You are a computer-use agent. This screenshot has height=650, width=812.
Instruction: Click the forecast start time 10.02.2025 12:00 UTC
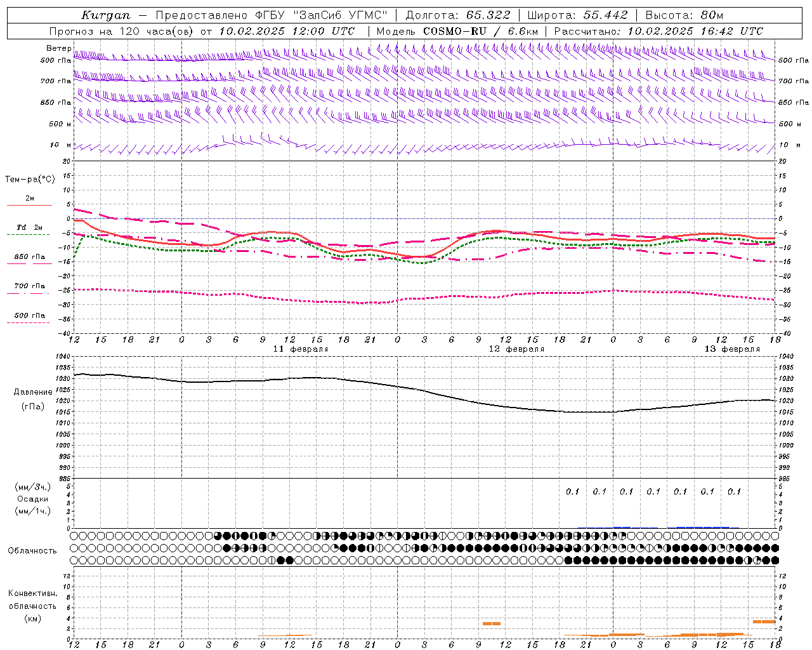pos(287,31)
